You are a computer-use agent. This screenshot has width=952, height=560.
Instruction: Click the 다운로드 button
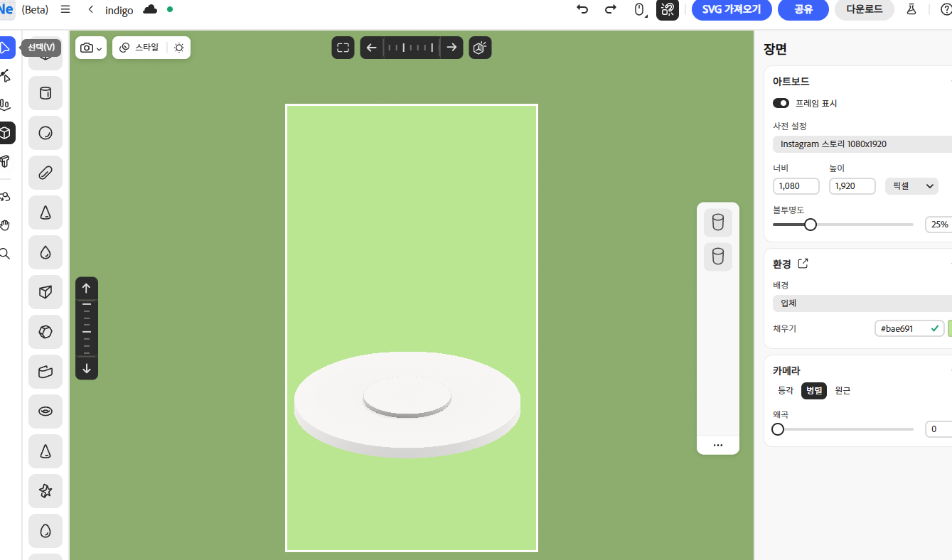pos(864,9)
